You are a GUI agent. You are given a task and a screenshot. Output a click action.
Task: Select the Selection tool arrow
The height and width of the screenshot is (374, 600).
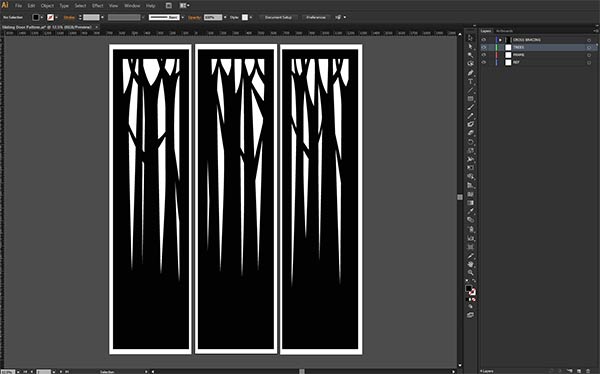[470, 38]
